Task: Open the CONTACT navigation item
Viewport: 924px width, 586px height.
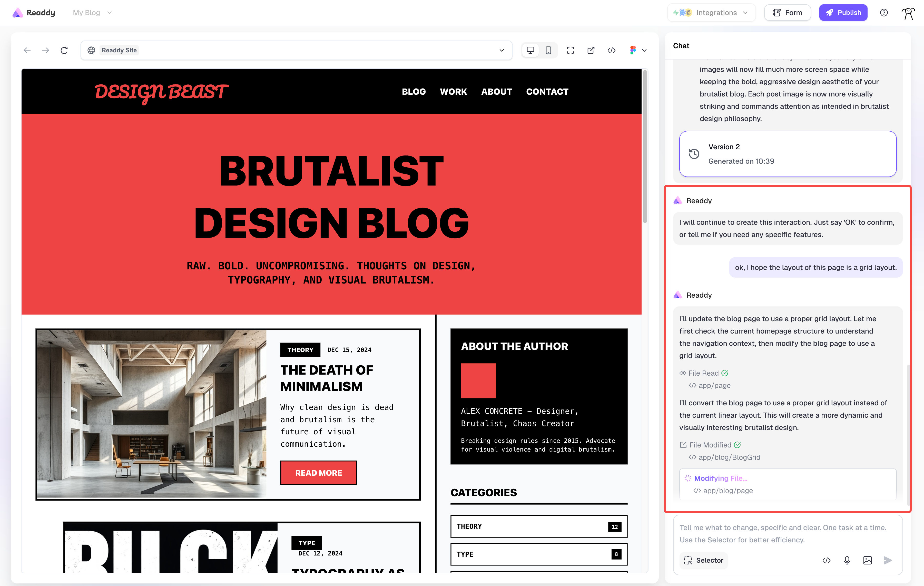Action: tap(547, 92)
